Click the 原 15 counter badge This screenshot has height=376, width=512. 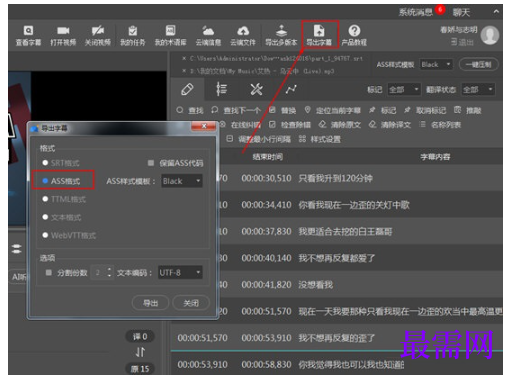[140, 369]
